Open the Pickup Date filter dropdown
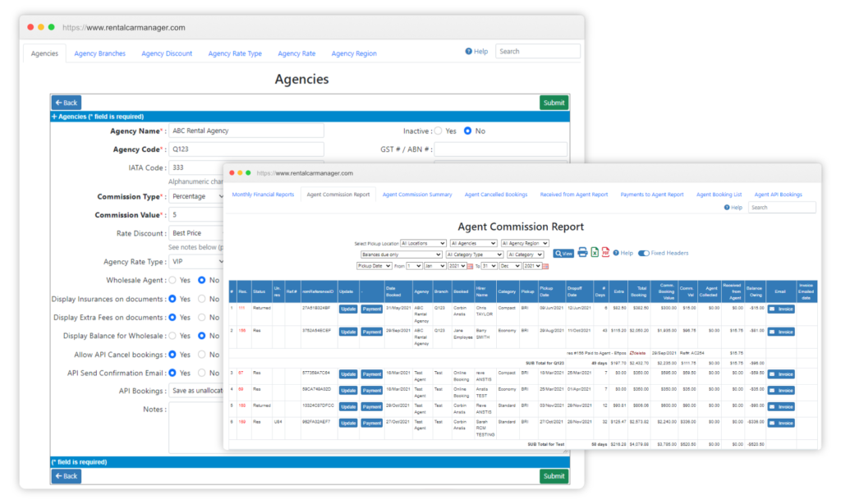The image size is (841, 504). point(374,266)
